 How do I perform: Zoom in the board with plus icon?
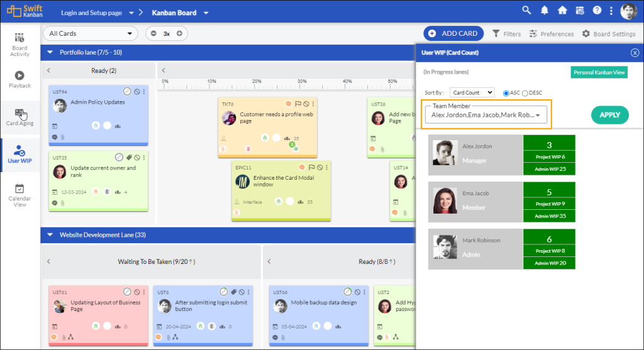click(x=179, y=33)
